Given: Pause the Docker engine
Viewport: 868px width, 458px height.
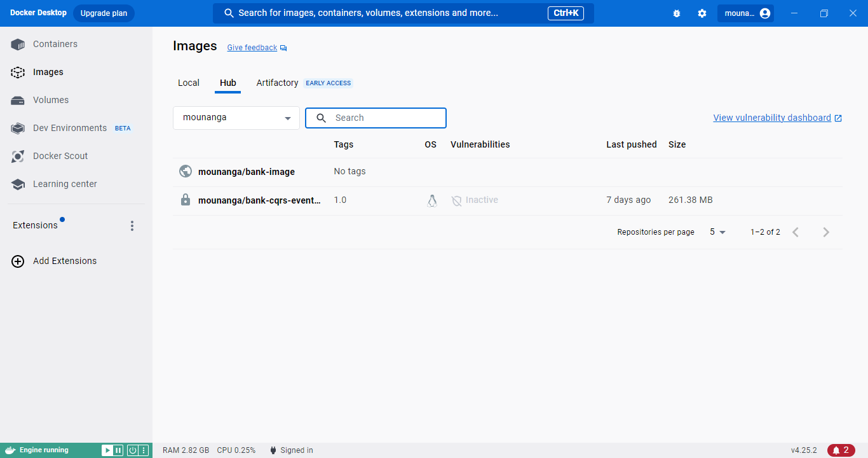Looking at the screenshot, I should pyautogui.click(x=118, y=450).
